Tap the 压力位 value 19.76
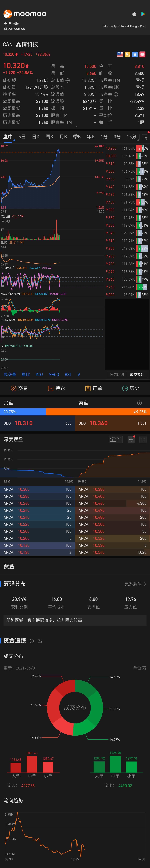Screen dimensions: 150x868 click(x=130, y=599)
